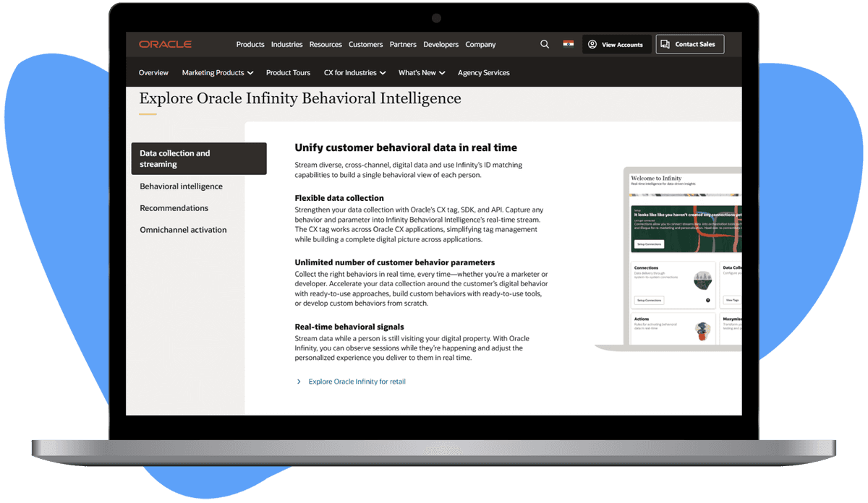Click the country flag icon
The width and height of the screenshot is (868, 503).
pos(569,43)
